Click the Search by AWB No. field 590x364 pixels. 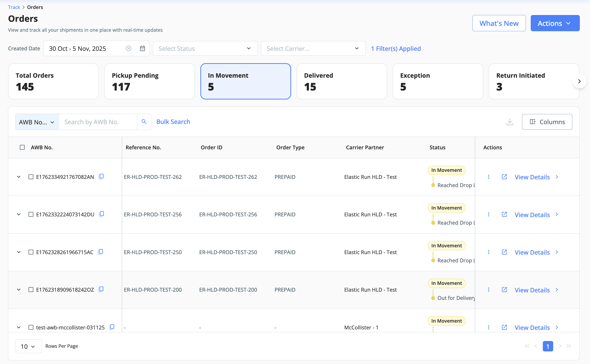98,122
